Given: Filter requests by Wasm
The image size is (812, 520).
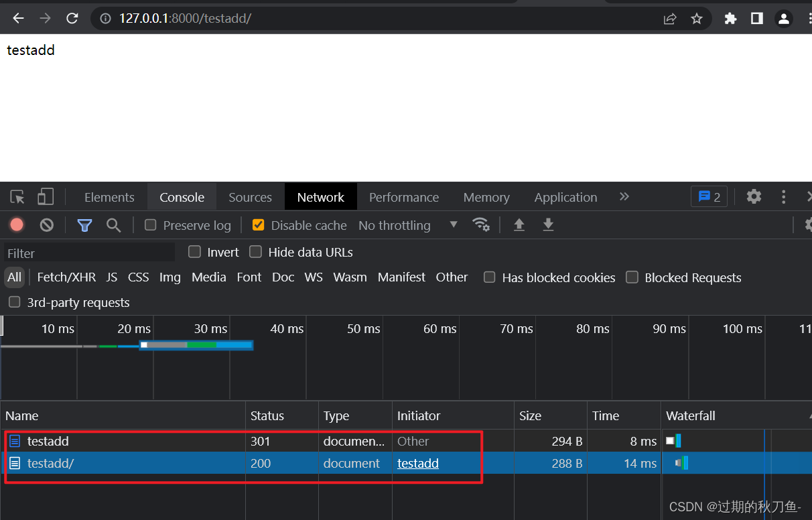Looking at the screenshot, I should [x=350, y=277].
